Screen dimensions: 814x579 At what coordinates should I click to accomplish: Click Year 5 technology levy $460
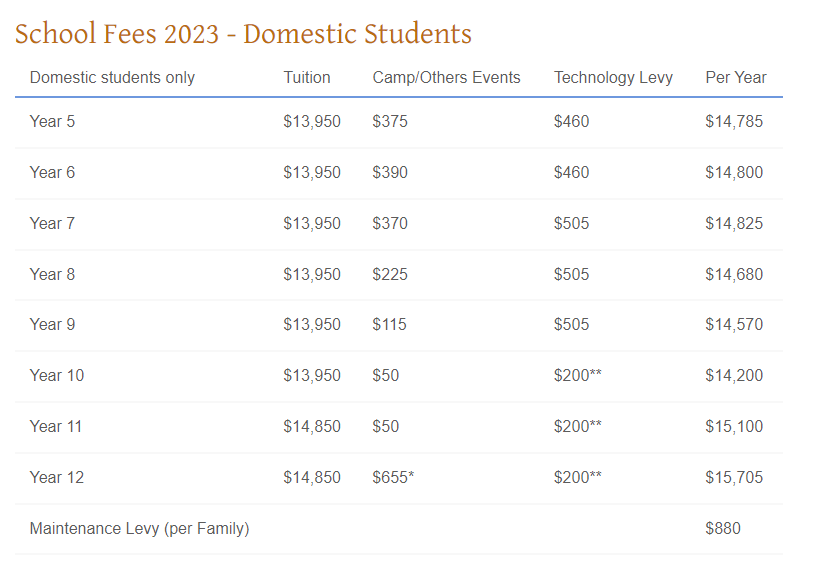tap(572, 122)
